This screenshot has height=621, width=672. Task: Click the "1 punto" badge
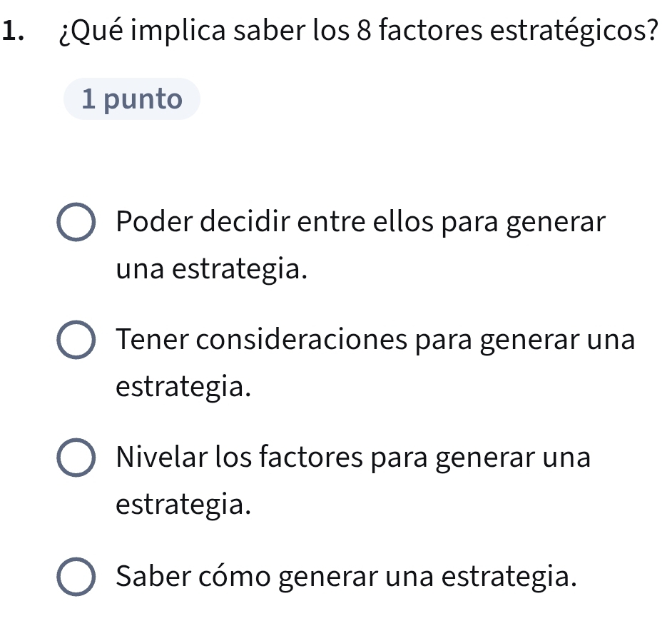tap(132, 99)
